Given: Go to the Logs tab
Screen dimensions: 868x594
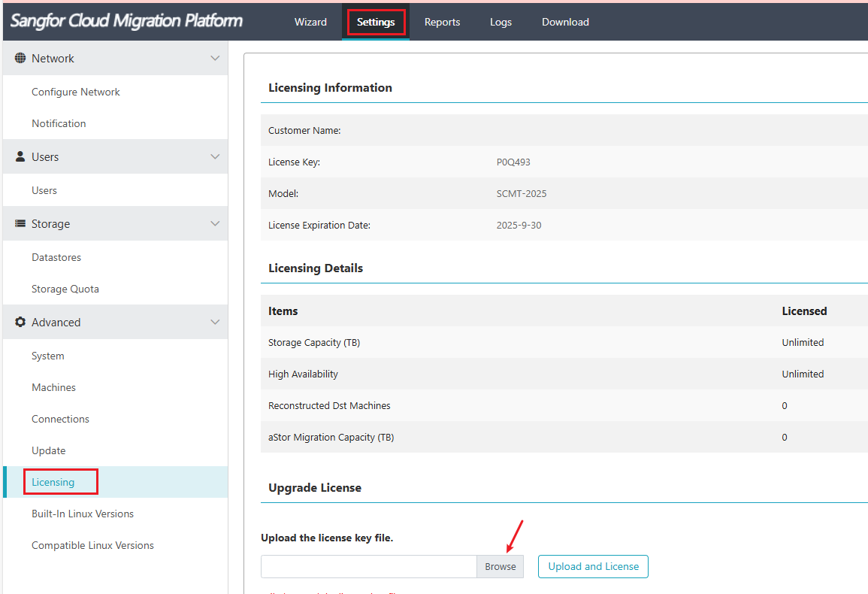Looking at the screenshot, I should pyautogui.click(x=501, y=22).
